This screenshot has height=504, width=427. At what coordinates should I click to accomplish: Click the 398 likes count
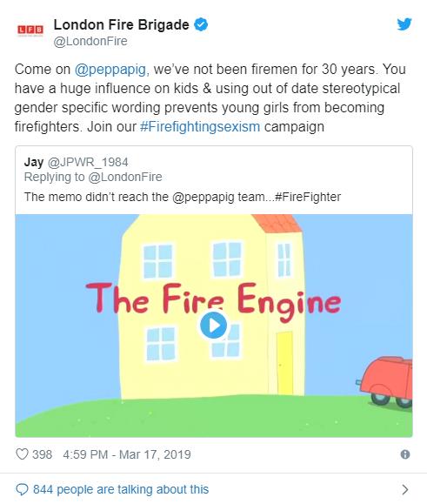42,454
